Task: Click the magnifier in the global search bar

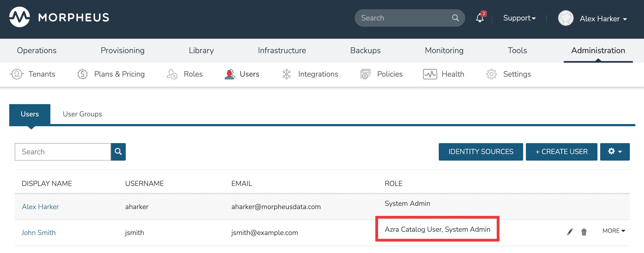Action: tap(455, 18)
